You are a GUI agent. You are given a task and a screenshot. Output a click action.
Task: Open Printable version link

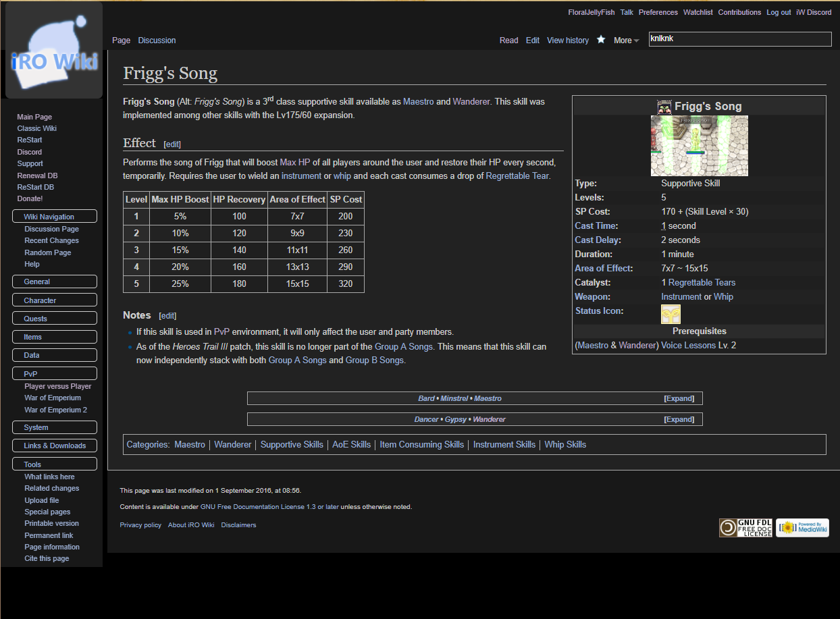point(51,523)
